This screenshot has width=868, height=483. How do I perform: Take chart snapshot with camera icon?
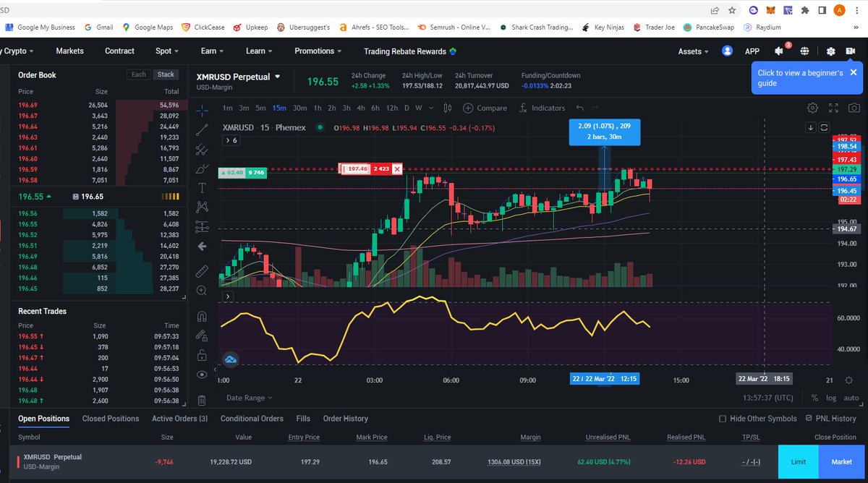(854, 108)
